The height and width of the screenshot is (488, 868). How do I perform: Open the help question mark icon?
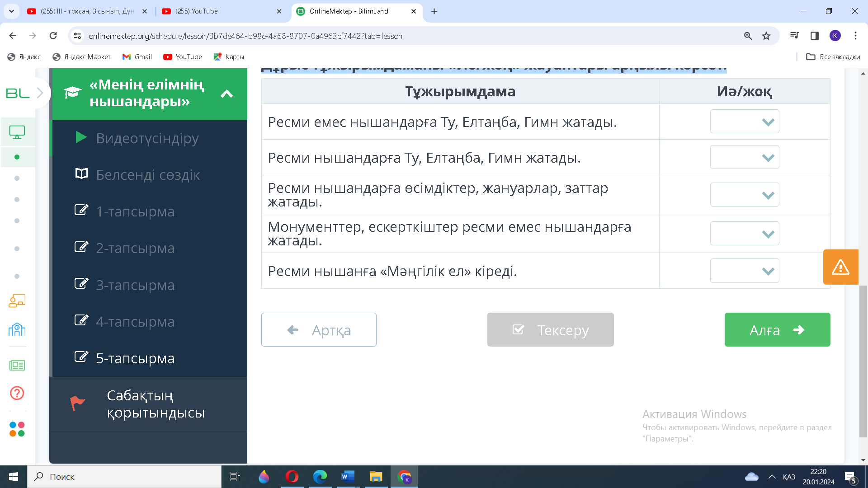17,393
